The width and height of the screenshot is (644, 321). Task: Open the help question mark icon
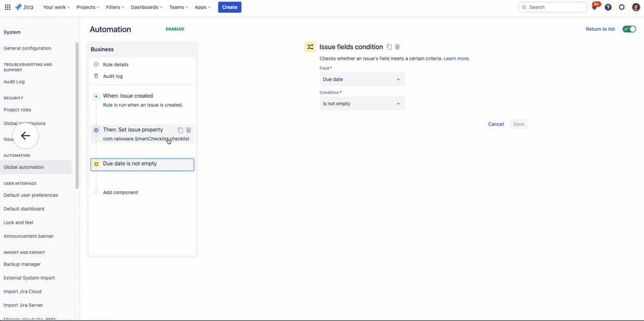[x=609, y=7]
